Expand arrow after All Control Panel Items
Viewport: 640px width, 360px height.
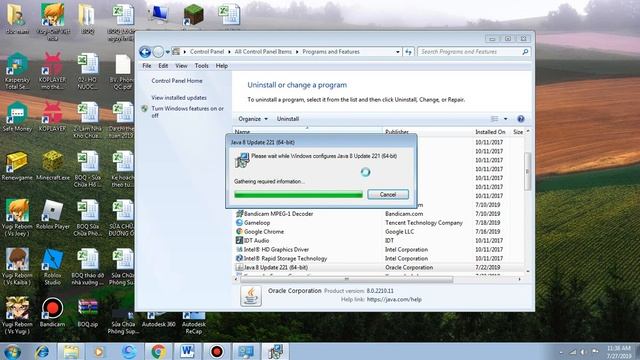pos(297,52)
